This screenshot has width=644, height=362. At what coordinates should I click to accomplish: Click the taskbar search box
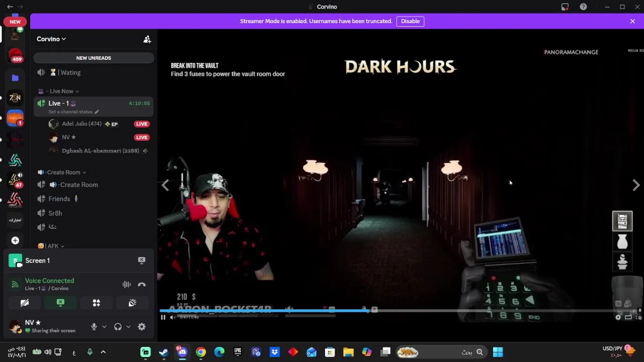441,352
